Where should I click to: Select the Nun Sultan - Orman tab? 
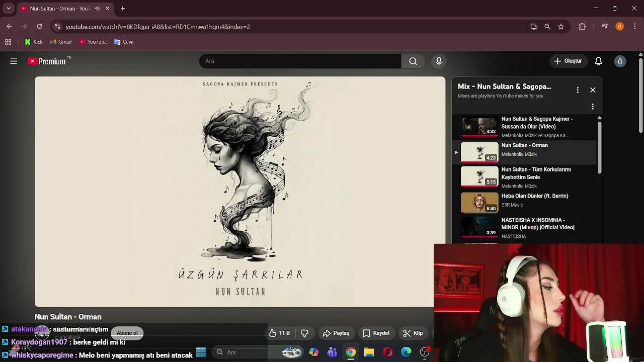point(59,9)
